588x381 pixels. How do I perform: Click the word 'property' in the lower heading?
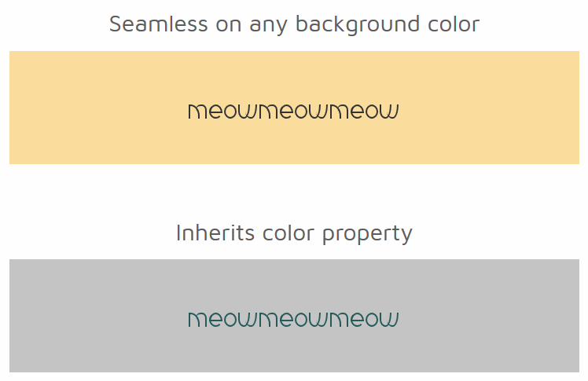pos(368,235)
